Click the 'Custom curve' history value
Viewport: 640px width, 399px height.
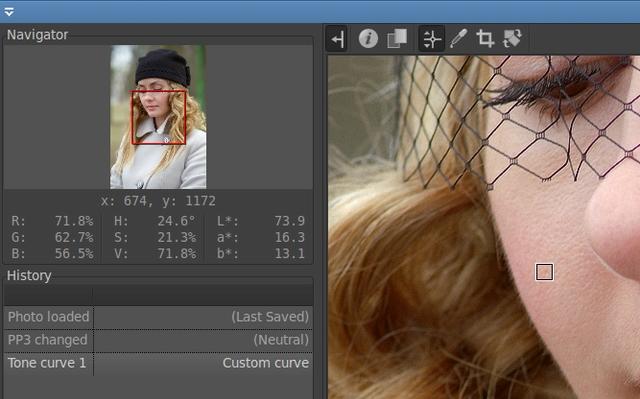(x=266, y=363)
